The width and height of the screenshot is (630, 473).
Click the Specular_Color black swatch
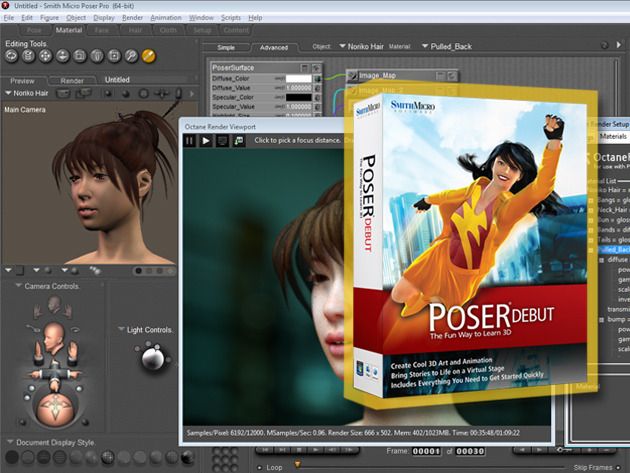[x=298, y=97]
